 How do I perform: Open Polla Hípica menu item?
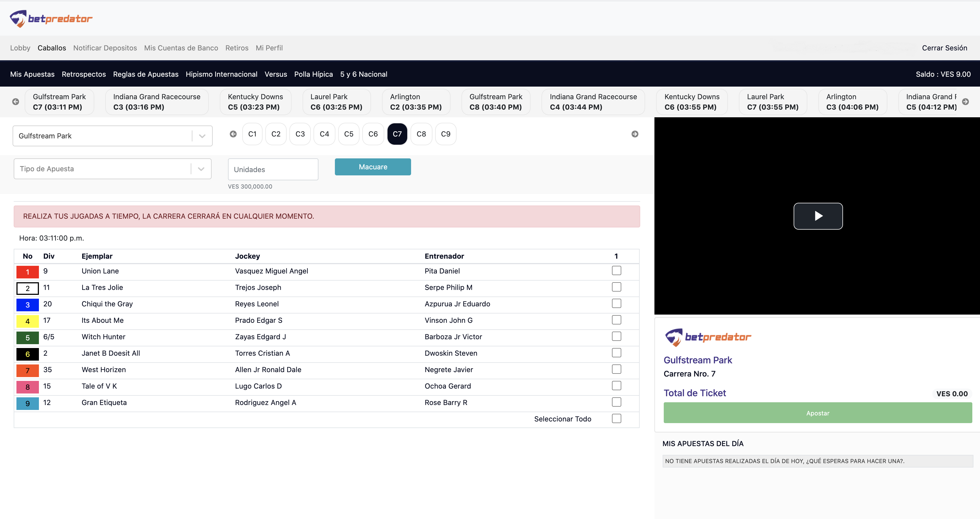(313, 74)
